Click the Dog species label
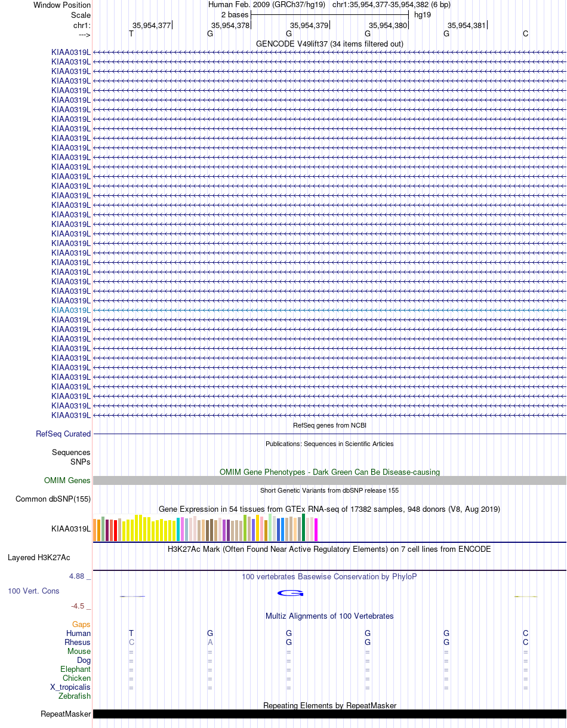The image size is (567, 728). pyautogui.click(x=84, y=661)
